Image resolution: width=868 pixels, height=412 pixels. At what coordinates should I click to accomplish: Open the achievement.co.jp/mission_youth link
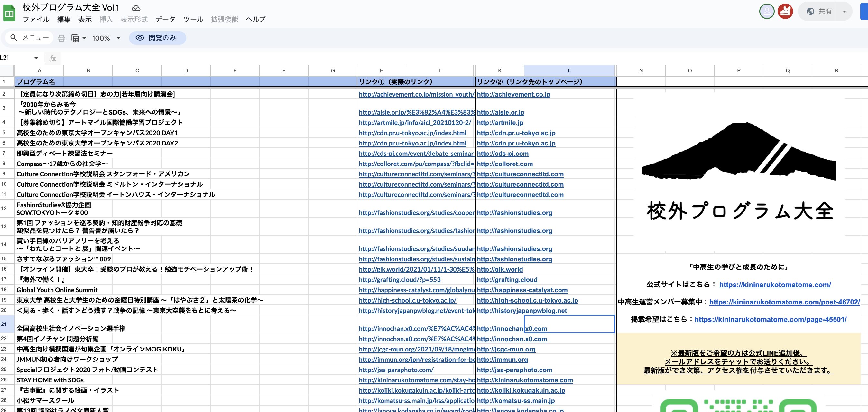(x=417, y=94)
